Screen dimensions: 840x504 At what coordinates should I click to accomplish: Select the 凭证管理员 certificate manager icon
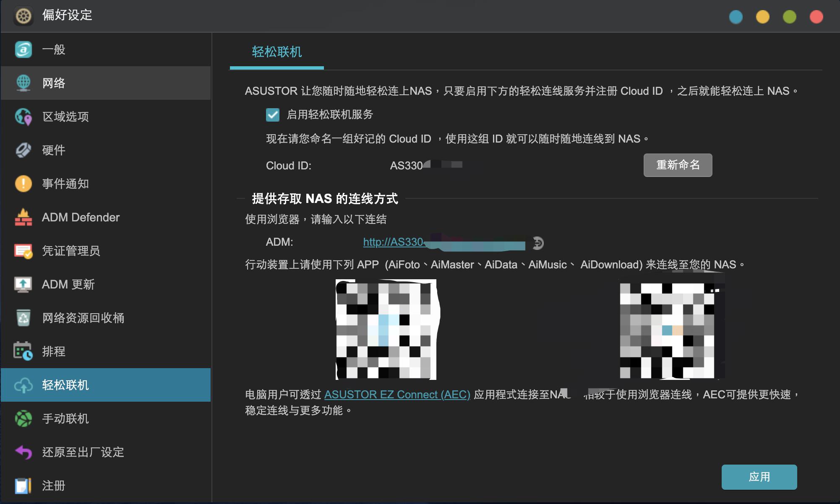[x=24, y=251]
